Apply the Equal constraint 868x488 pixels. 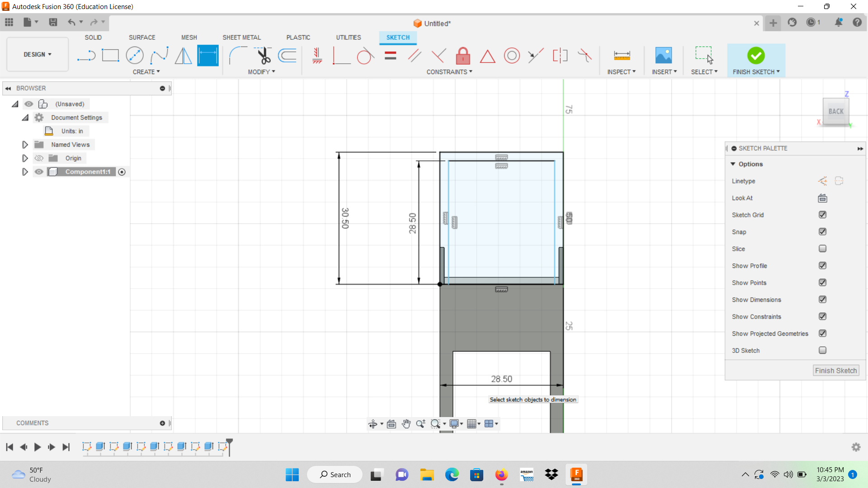point(390,55)
